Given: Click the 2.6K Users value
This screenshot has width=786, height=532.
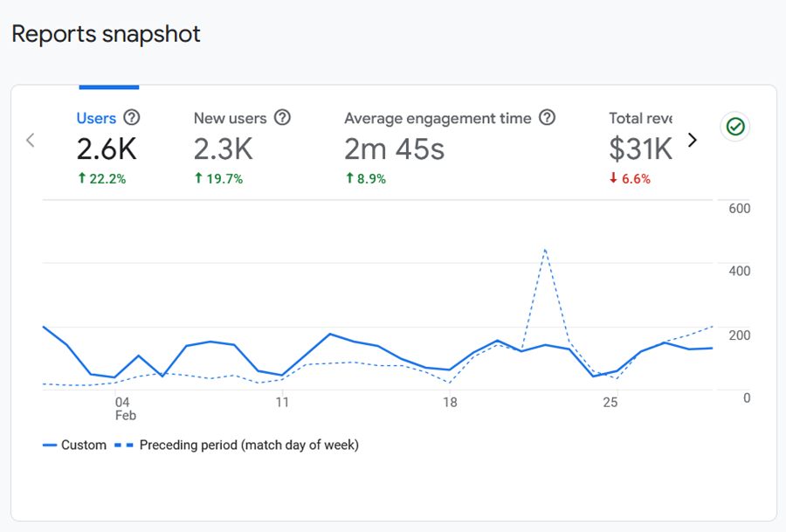Looking at the screenshot, I should pyautogui.click(x=107, y=149).
